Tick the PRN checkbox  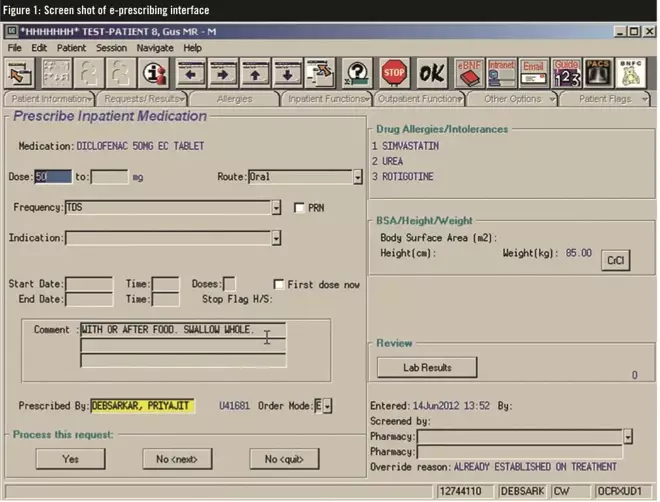(300, 208)
